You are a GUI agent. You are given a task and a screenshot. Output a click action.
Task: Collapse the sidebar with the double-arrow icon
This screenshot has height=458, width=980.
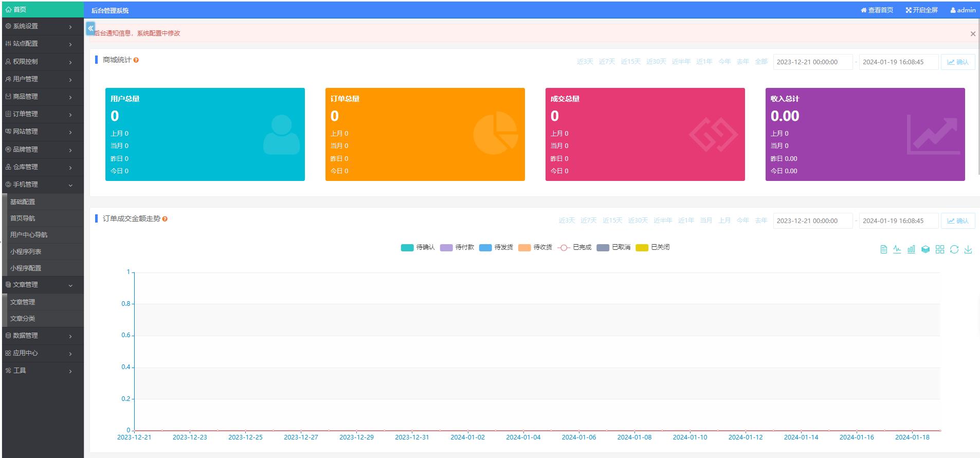90,28
